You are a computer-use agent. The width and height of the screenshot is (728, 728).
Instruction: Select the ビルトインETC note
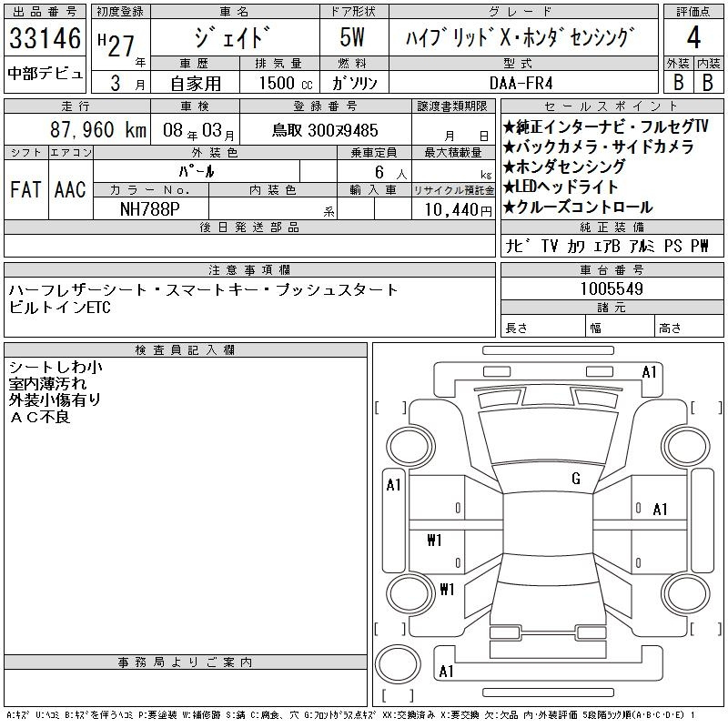(60, 307)
